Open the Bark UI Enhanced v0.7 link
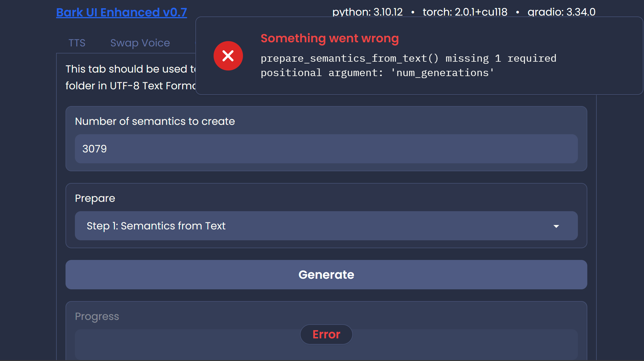Viewport: 644px width, 361px height. [x=122, y=12]
